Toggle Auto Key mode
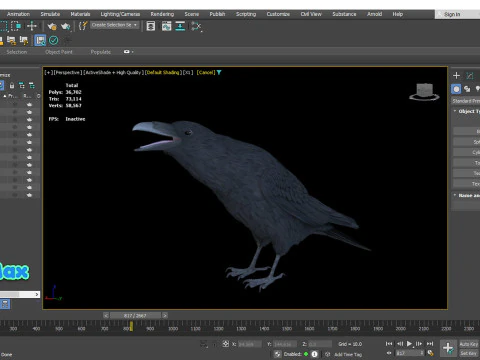 469,344
